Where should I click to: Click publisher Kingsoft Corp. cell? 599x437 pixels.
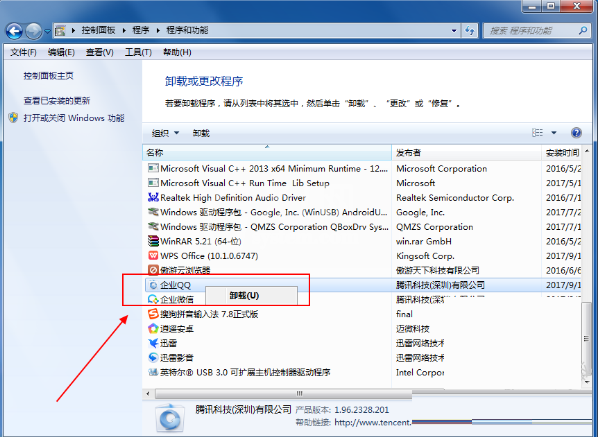[x=425, y=256]
